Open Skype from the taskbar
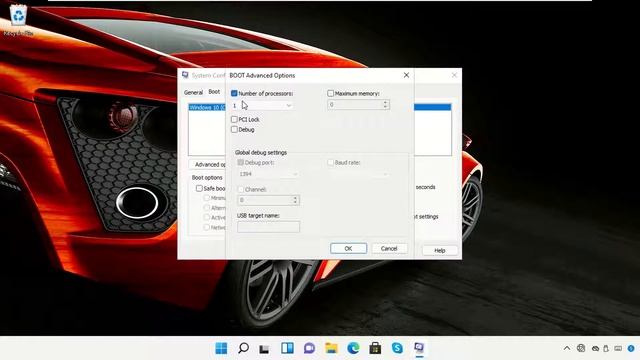 [397, 348]
